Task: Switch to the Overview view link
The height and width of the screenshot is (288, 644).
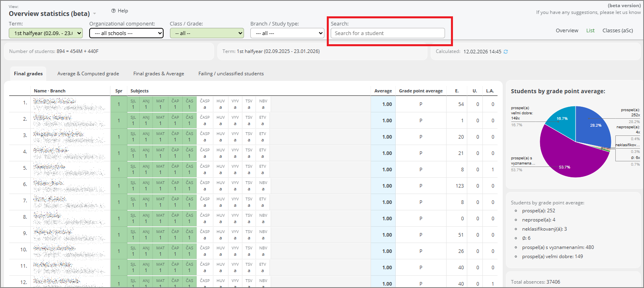Action: (x=567, y=31)
